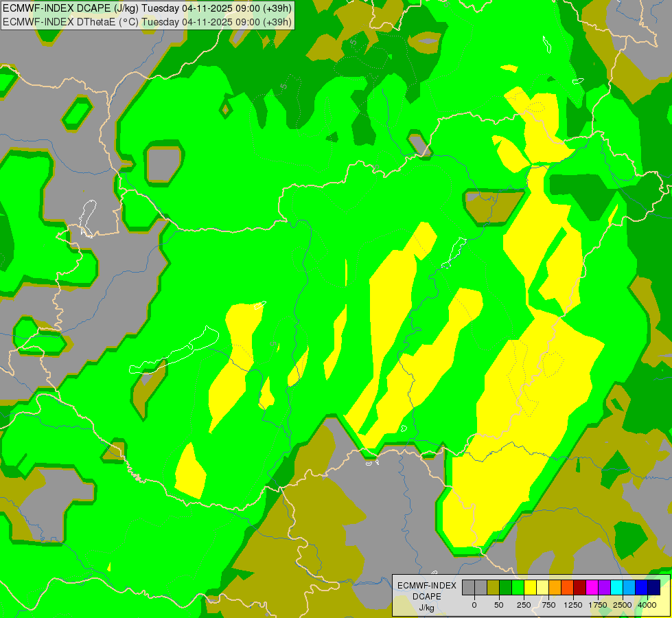The image size is (672, 618).
Task: Click the legend value 1750
Action: (x=598, y=605)
